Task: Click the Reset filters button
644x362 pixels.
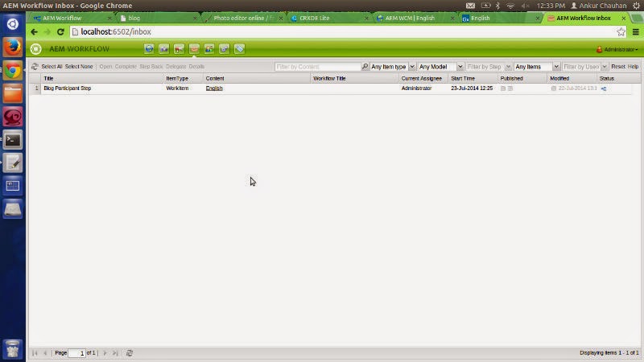Action: 617,67
